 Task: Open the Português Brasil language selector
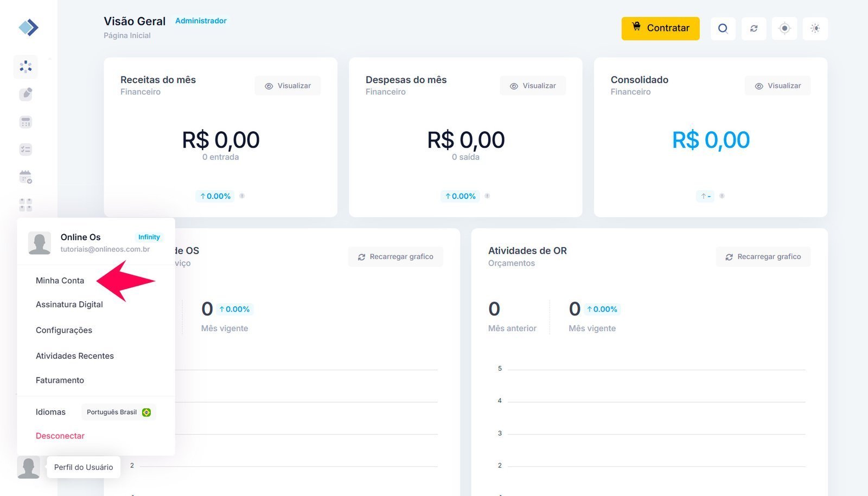pyautogui.click(x=118, y=412)
